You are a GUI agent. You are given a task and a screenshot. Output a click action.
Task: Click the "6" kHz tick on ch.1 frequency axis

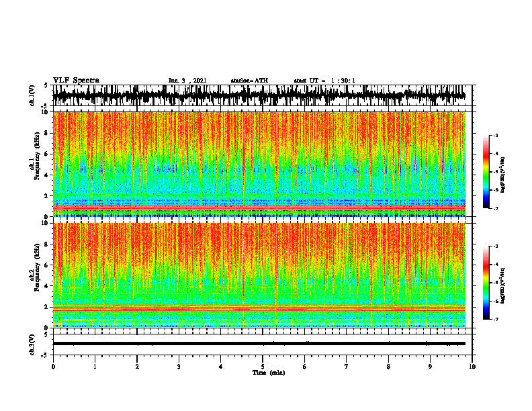point(47,154)
